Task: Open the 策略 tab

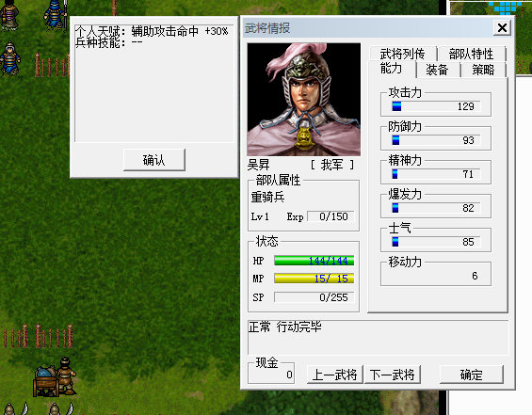Action: (483, 70)
